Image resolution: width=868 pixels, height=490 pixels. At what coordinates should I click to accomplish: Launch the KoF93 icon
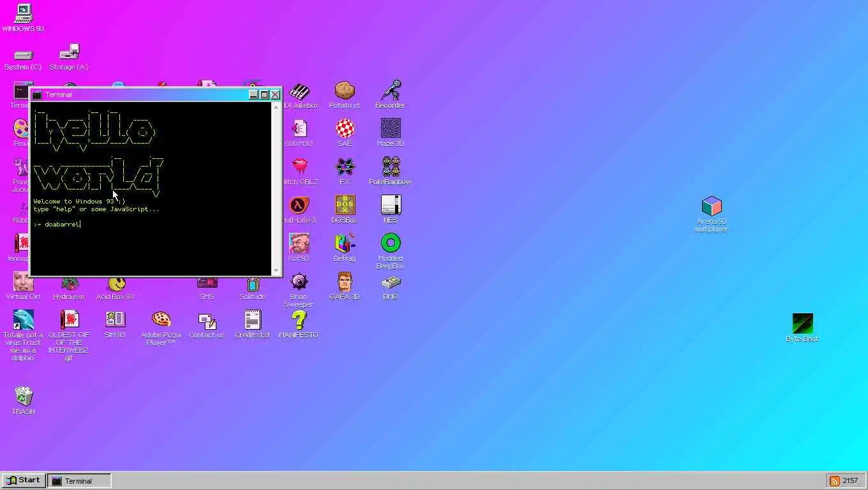point(299,244)
